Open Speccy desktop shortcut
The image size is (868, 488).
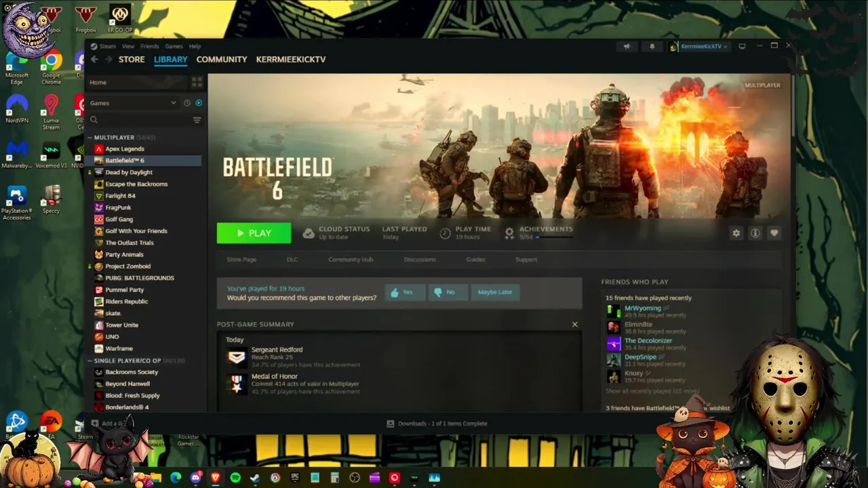51,199
